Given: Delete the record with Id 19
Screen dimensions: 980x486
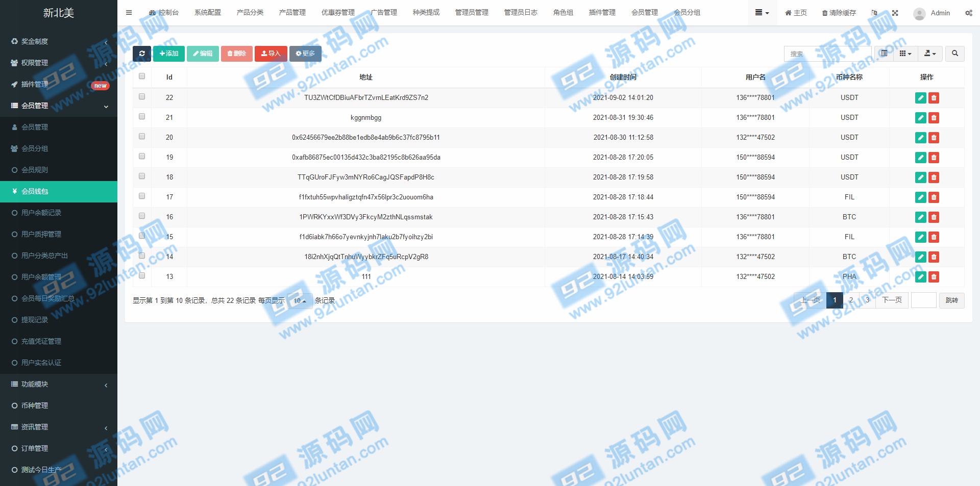Looking at the screenshot, I should pos(934,158).
